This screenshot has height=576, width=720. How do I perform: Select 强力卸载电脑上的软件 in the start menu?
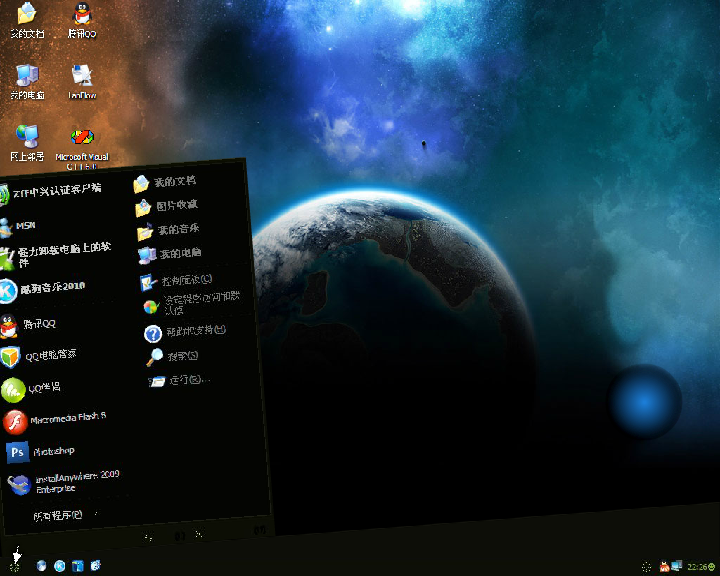pos(55,255)
